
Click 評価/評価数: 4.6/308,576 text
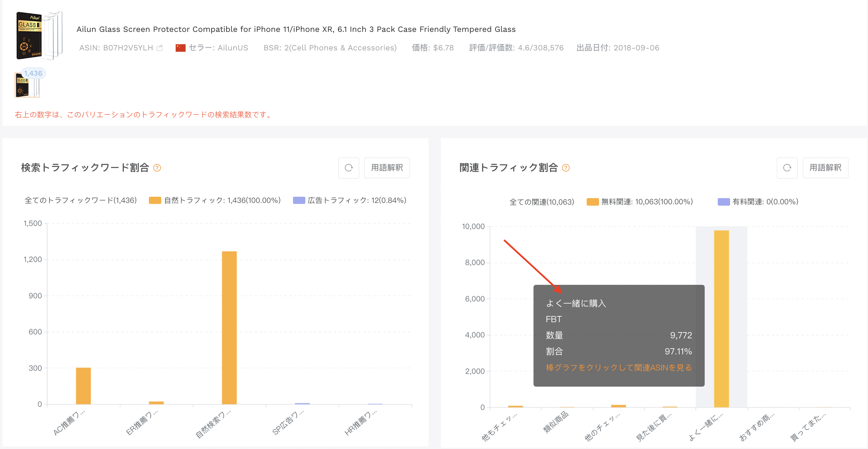[x=516, y=48]
